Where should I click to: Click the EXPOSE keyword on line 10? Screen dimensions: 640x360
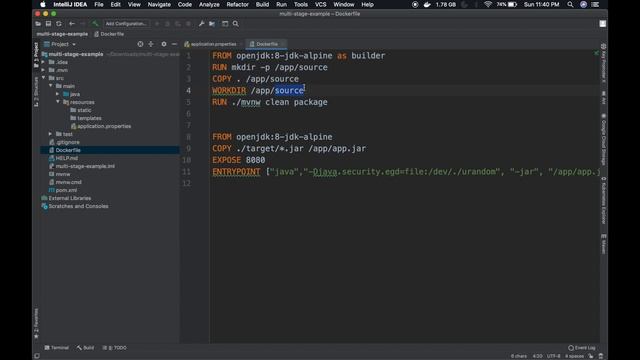[227, 160]
